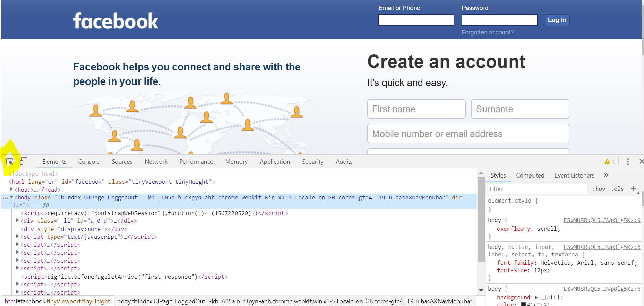Open the Network tab
The image size is (644, 306).
click(156, 162)
